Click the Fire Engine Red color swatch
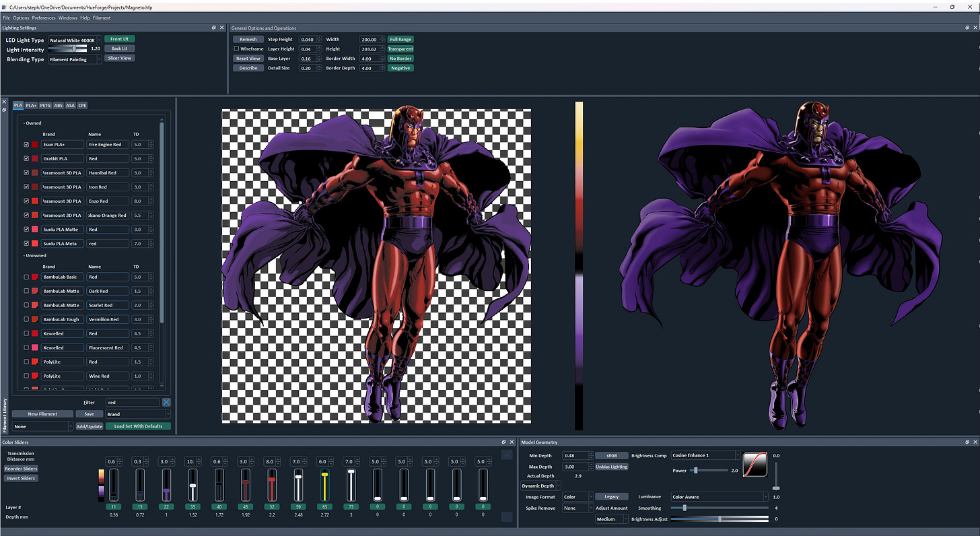The width and height of the screenshot is (980, 536). [34, 144]
